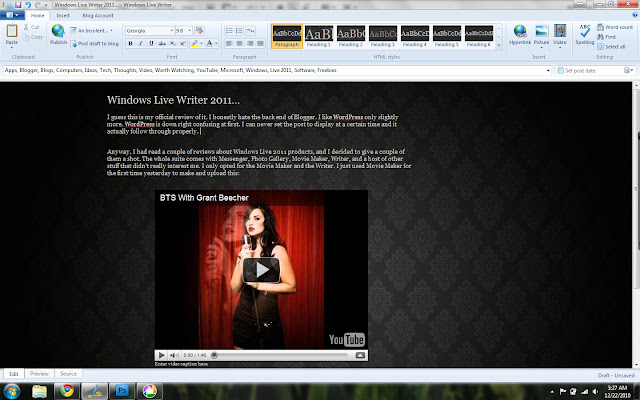Open Find with binoculars icon
This screenshot has width=640, height=400.
607,37
